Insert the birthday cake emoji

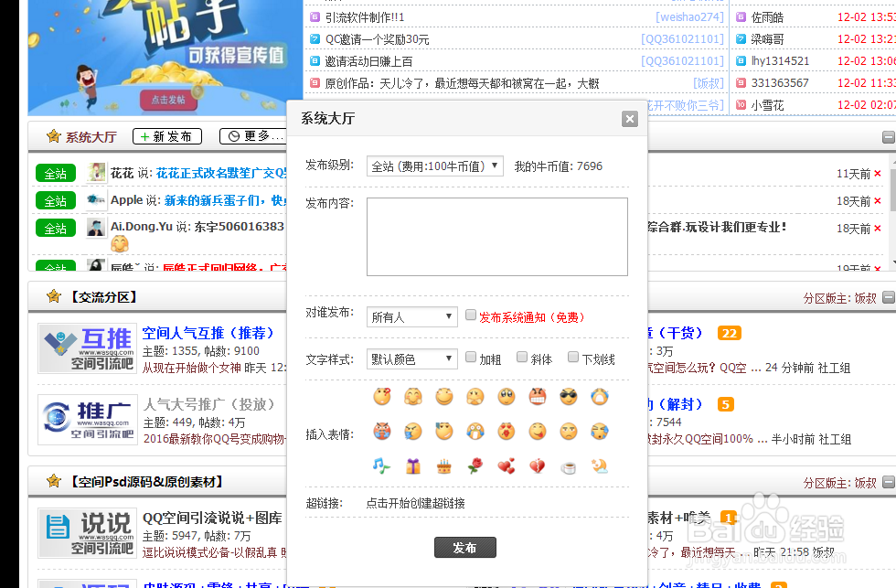click(444, 466)
